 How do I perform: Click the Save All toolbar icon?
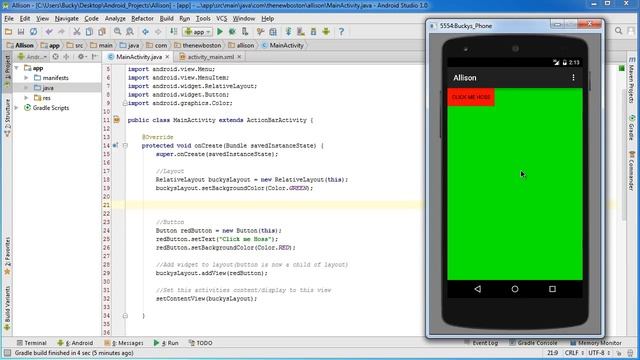21,31
